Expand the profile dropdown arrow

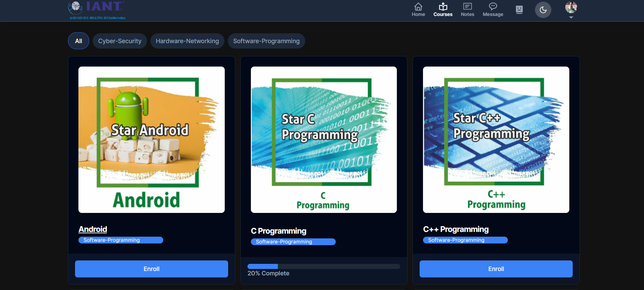[571, 17]
